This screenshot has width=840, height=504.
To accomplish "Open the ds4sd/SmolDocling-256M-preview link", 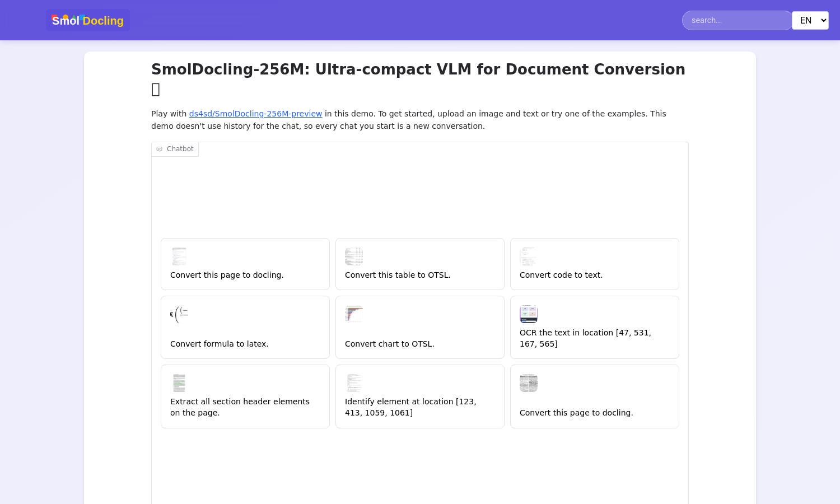I will (x=255, y=114).
